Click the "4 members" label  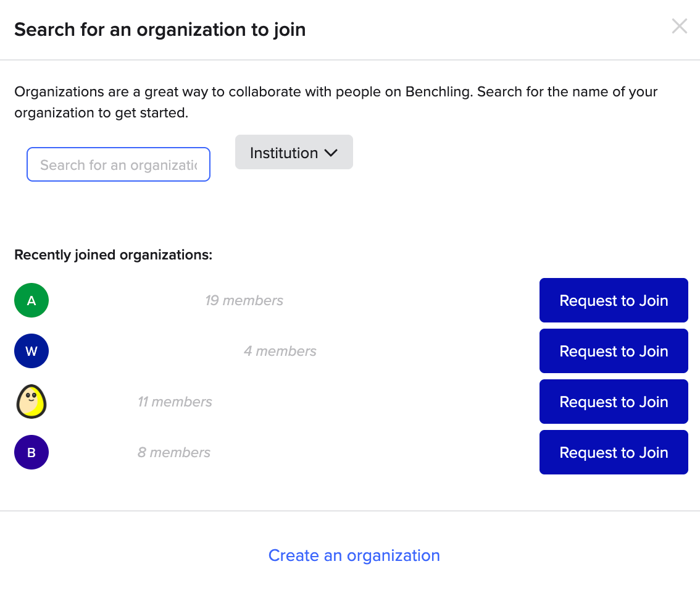coord(280,352)
